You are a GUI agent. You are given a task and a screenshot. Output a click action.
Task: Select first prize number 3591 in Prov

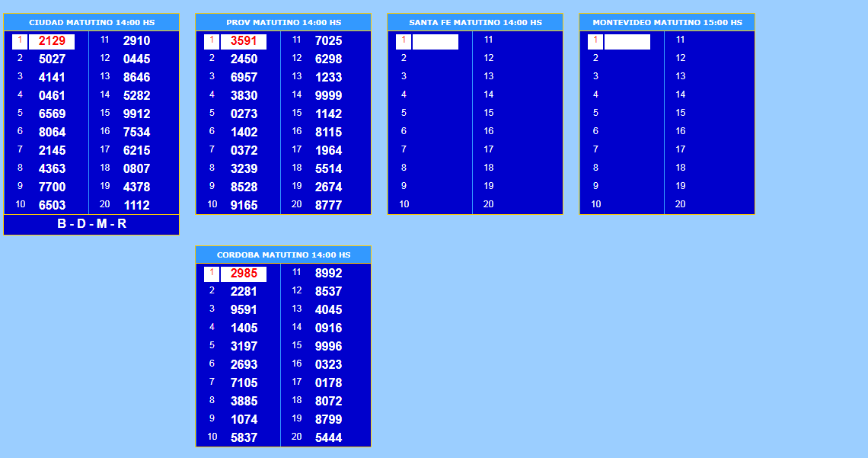click(244, 41)
